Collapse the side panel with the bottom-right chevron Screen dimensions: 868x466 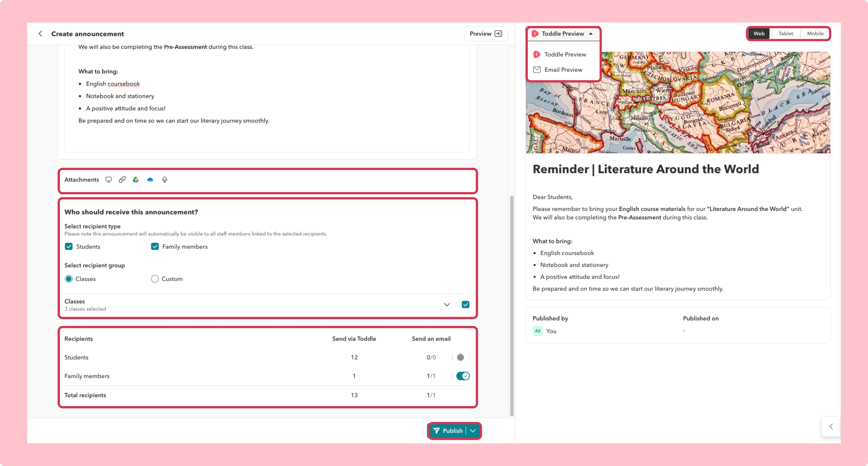point(831,427)
